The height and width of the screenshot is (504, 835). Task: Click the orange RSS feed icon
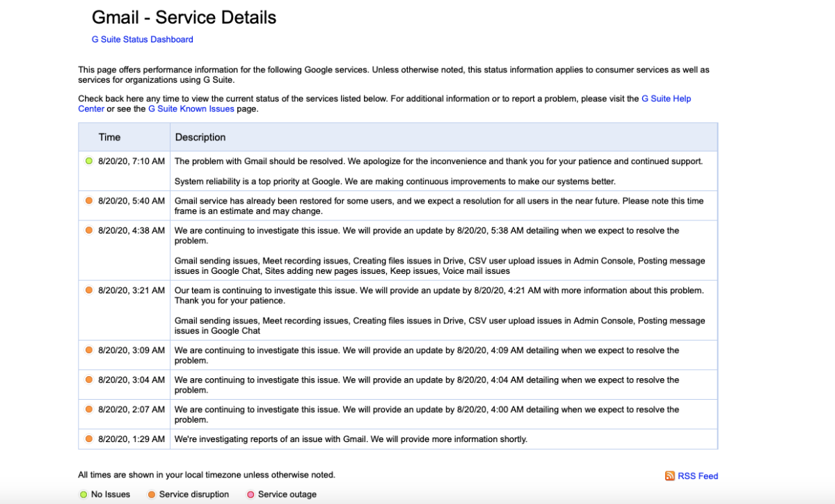[x=669, y=476]
